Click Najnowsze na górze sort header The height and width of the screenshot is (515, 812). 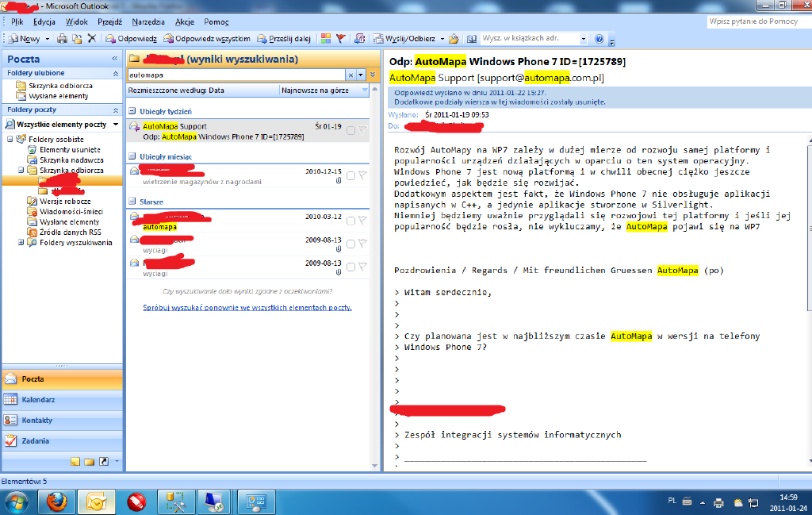(324, 90)
